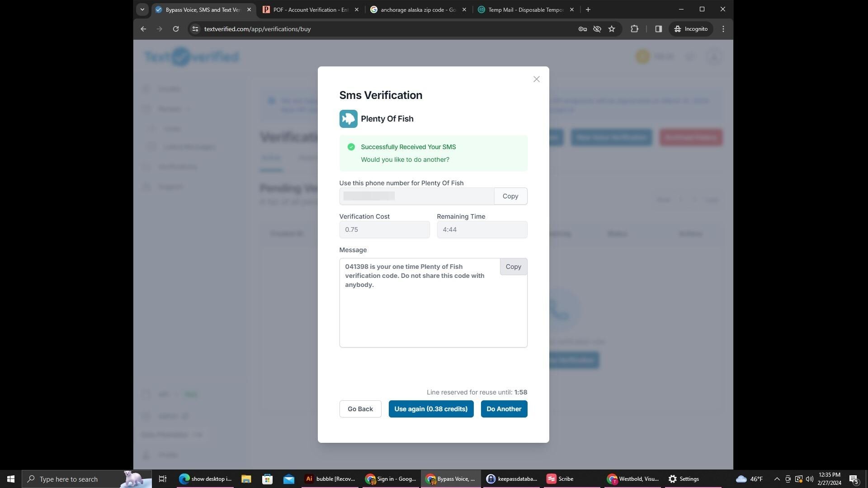The width and height of the screenshot is (868, 488).
Task: Expand the tab search dropdown arrow
Action: (142, 9)
